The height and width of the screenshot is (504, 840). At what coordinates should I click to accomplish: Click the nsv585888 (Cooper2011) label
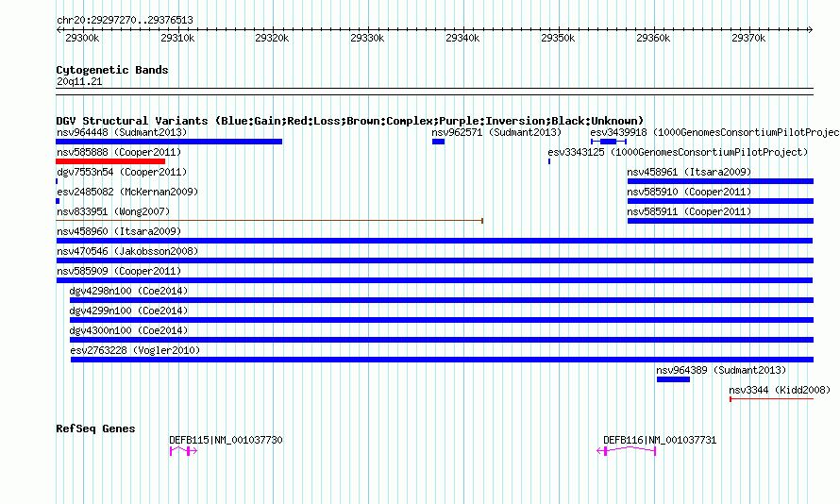coord(119,152)
